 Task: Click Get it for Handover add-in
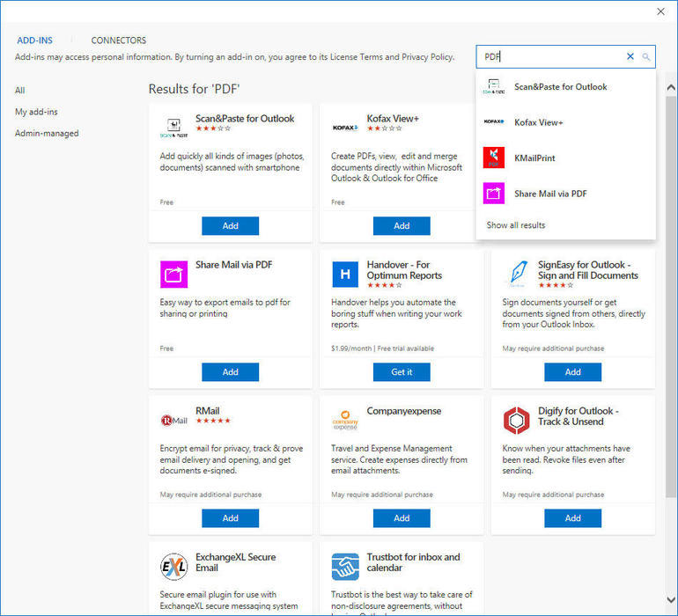coord(402,371)
